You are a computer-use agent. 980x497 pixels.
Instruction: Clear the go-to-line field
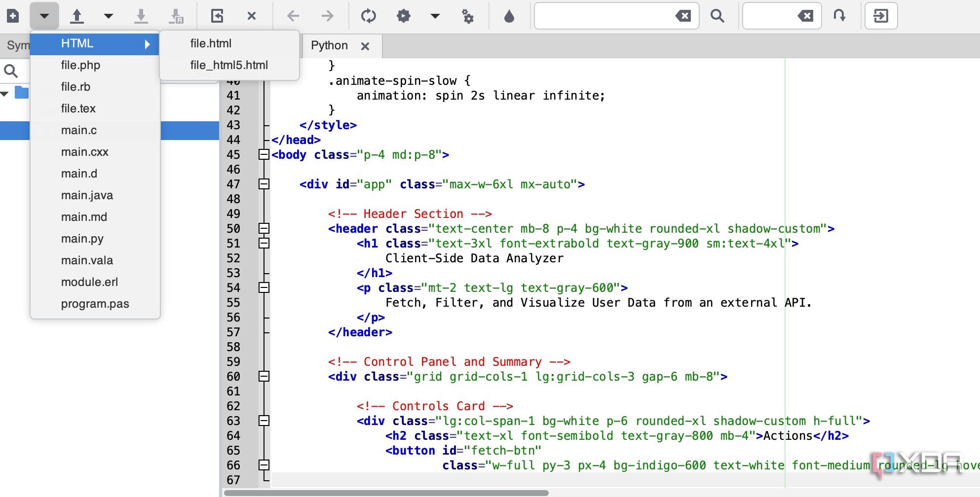806,16
